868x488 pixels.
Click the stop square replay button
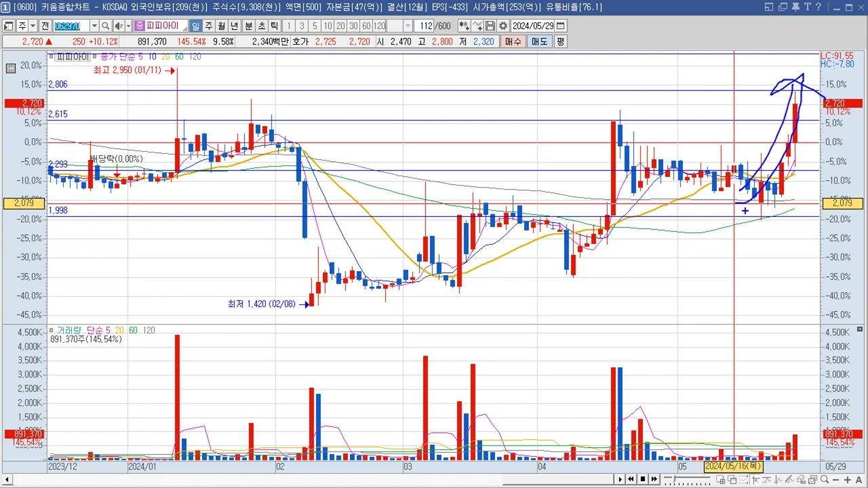pyautogui.click(x=642, y=480)
